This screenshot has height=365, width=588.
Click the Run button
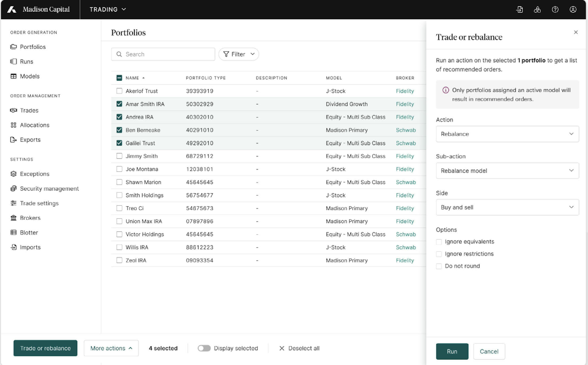[x=452, y=351]
